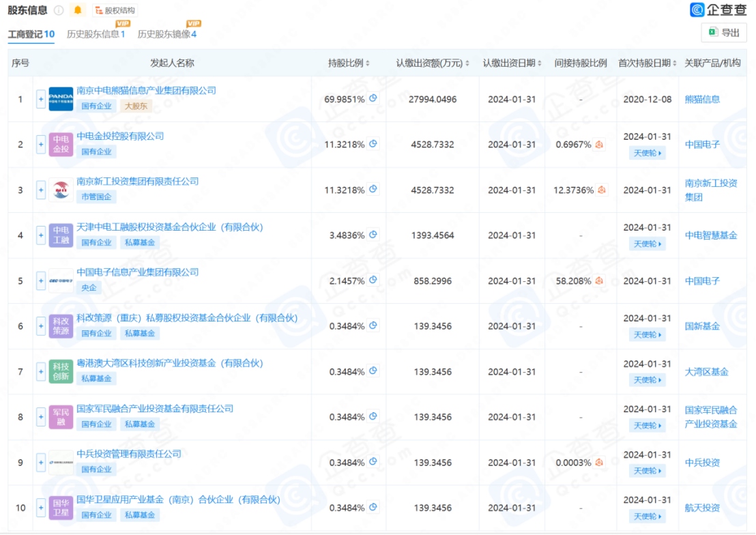Sort by 持股比例 column arrows
Image resolution: width=756 pixels, height=535 pixels.
368,63
